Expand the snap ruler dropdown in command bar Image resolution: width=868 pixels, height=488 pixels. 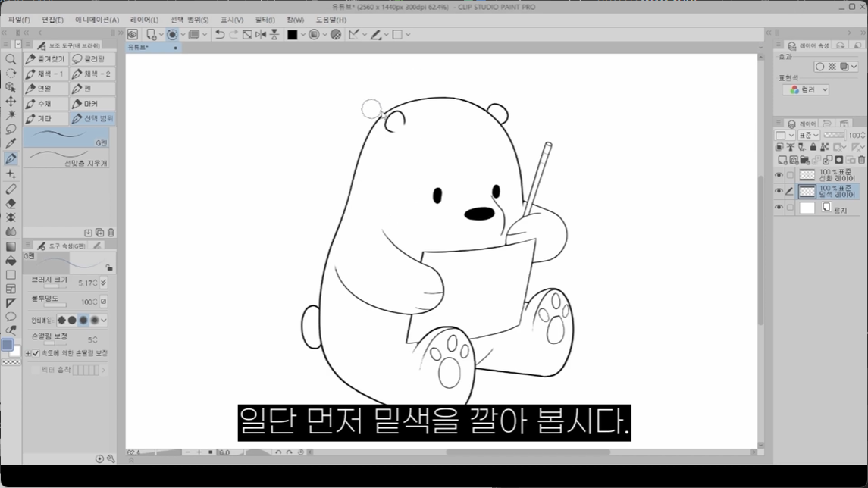(x=364, y=34)
